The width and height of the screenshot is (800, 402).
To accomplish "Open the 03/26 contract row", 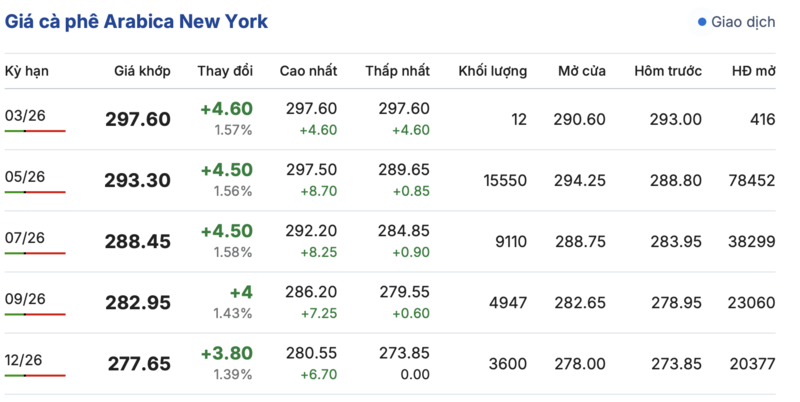I will [x=25, y=116].
